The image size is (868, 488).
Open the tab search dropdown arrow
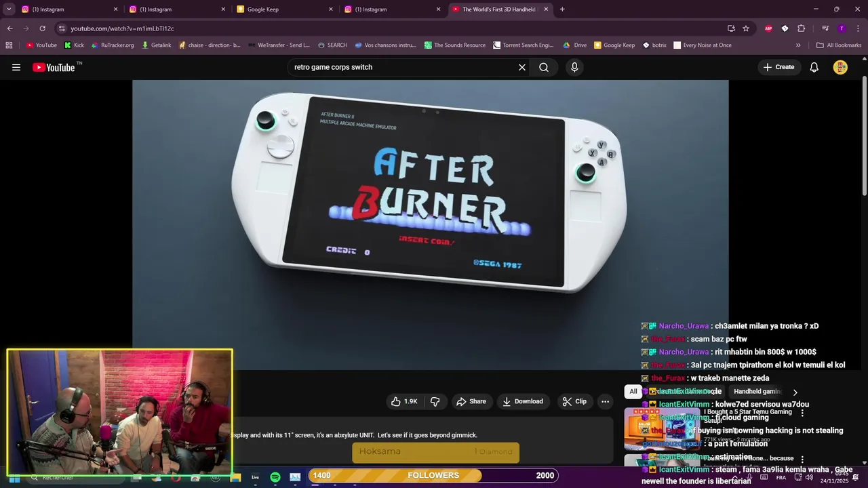click(9, 9)
